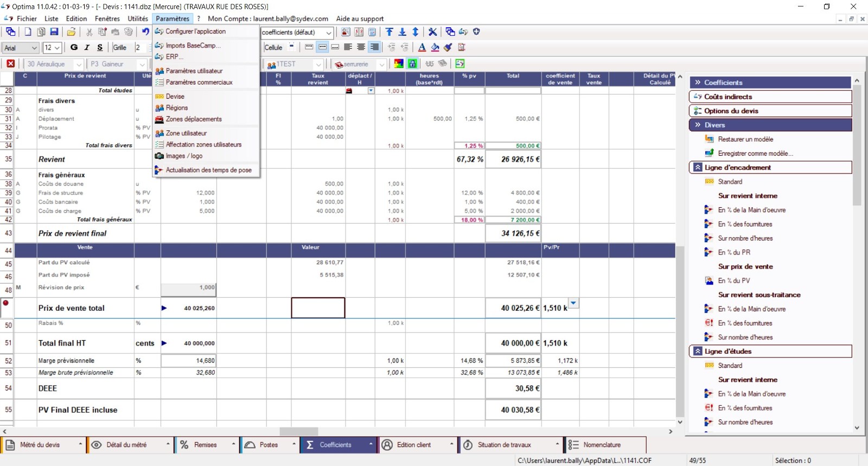Toggle middle vertical alignment of the cell
The image size is (868, 466).
(x=322, y=47)
